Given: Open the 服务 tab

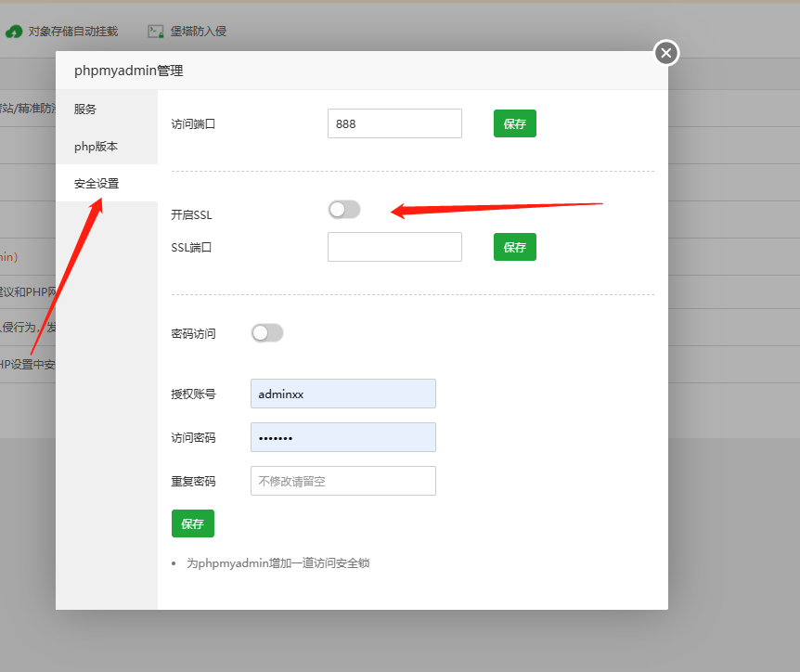Looking at the screenshot, I should tap(107, 109).
